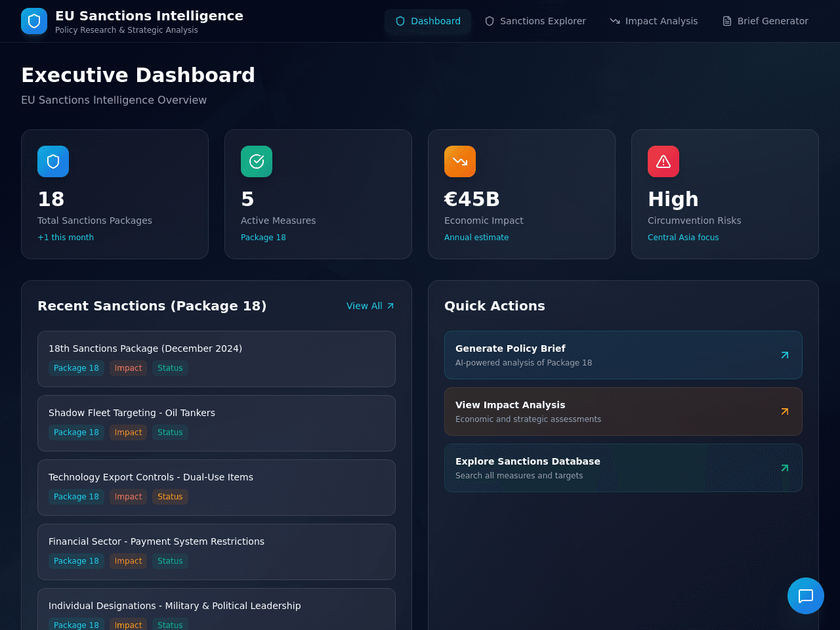Screen dimensions: 840x630
Task: Click 'Central Asia focus' under Circumvention Risks
Action: 683,238
